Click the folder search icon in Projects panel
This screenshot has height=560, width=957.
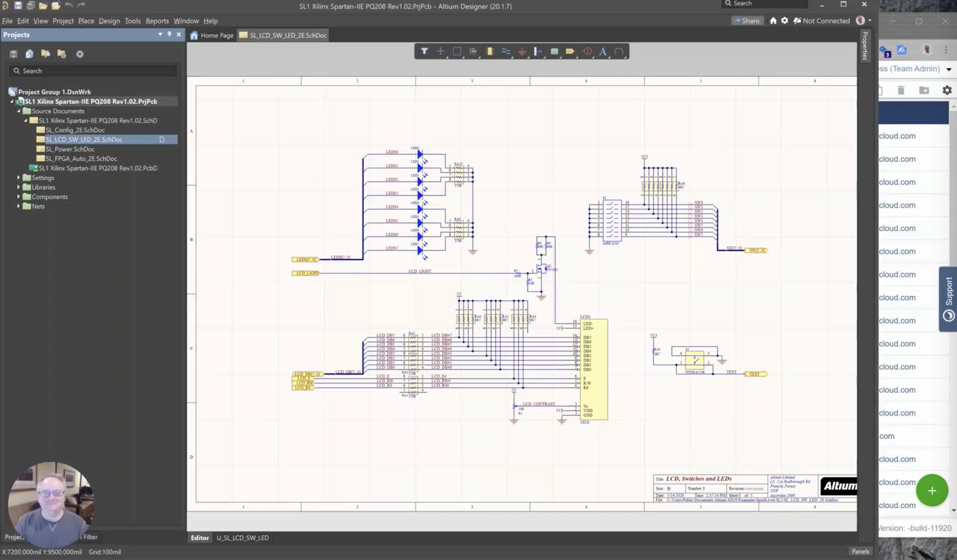[x=46, y=54]
